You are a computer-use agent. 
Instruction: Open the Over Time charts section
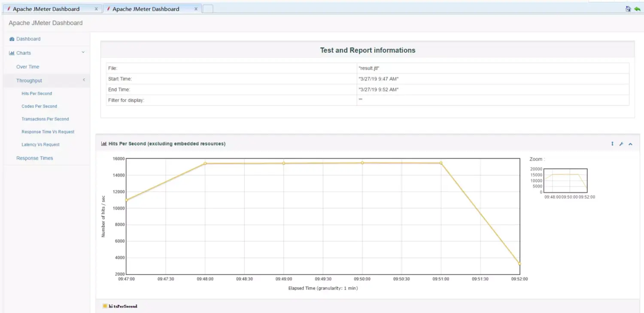[27, 67]
